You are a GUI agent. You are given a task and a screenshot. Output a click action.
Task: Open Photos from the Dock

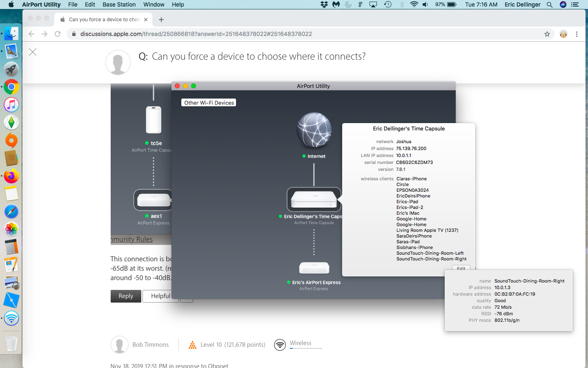(x=11, y=229)
